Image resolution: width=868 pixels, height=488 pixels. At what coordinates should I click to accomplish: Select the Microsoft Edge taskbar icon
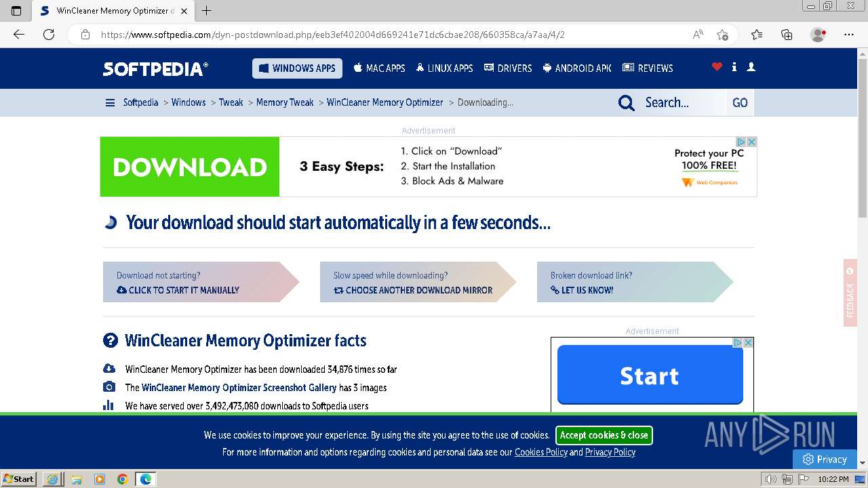point(146,479)
